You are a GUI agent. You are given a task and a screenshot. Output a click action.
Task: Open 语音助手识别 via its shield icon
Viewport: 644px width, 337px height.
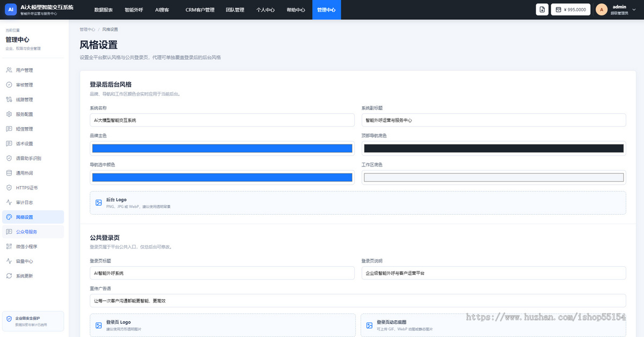pos(9,158)
